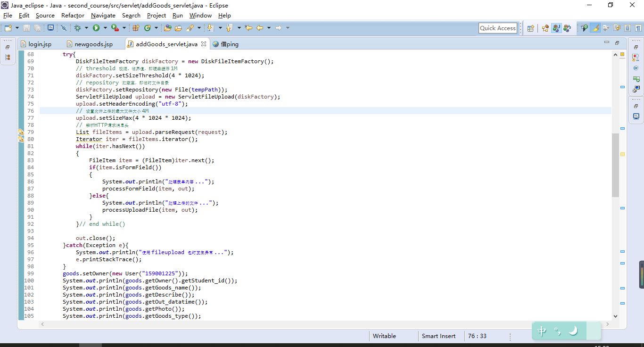Click the vertical scrollbar thumb
Screen dimensions: 644x347
coord(616,165)
